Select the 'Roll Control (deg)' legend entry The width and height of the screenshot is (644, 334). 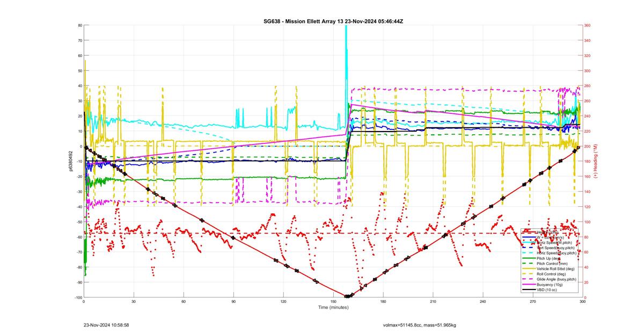pyautogui.click(x=551, y=274)
